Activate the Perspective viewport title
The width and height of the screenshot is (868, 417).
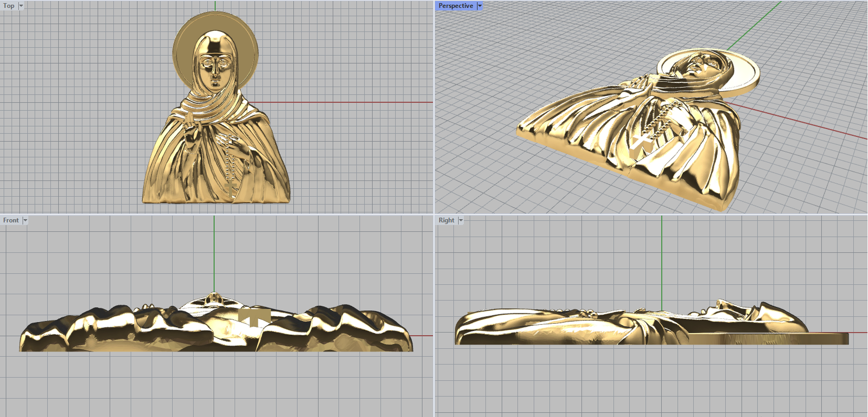[455, 6]
